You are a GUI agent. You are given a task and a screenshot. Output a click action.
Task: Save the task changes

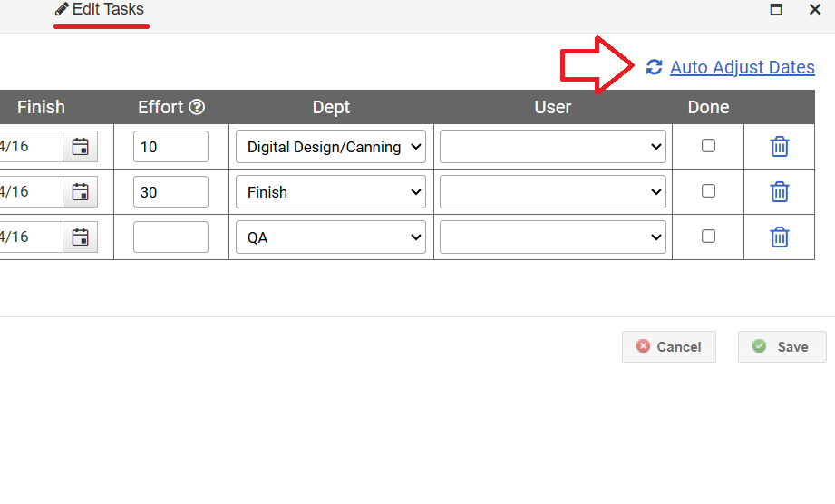tap(782, 346)
